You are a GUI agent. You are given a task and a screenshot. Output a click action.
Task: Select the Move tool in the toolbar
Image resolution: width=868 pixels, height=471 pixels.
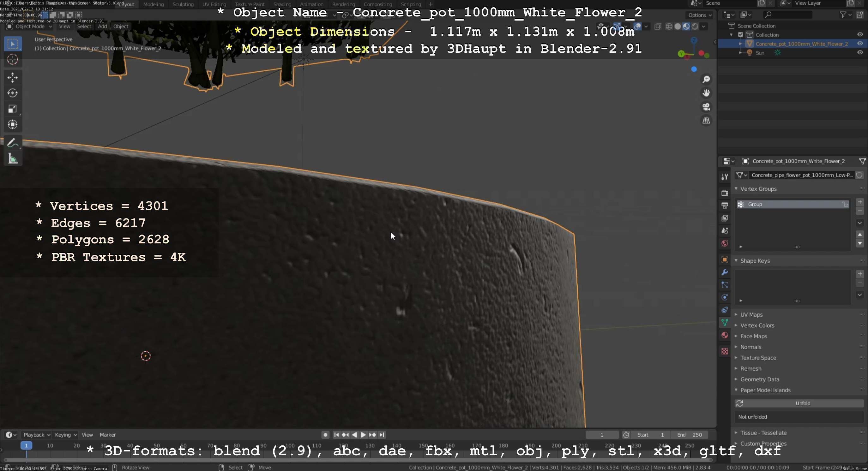tap(12, 77)
